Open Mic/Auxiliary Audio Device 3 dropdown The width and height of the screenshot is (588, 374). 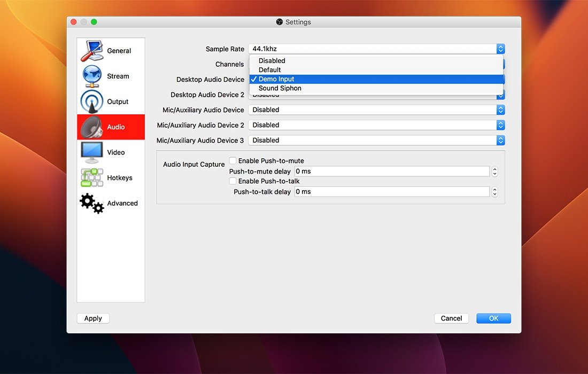point(376,140)
